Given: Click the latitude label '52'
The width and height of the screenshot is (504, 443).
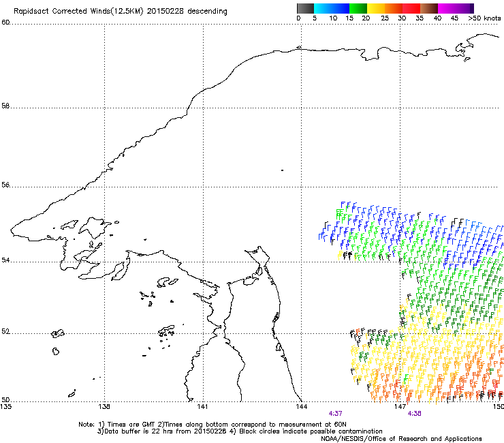Looking at the screenshot, I should tap(5, 332).
